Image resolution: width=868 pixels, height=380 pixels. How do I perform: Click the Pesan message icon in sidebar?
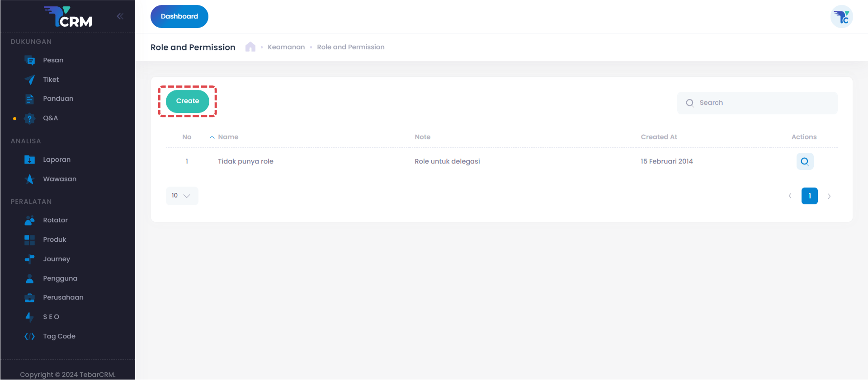(30, 61)
